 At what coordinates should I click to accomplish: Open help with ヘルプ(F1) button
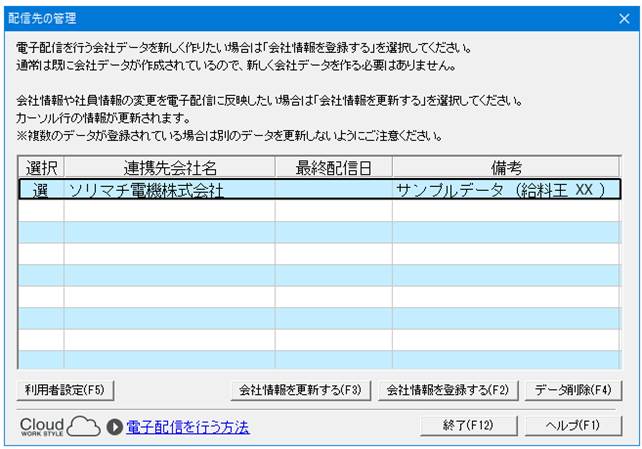[573, 426]
